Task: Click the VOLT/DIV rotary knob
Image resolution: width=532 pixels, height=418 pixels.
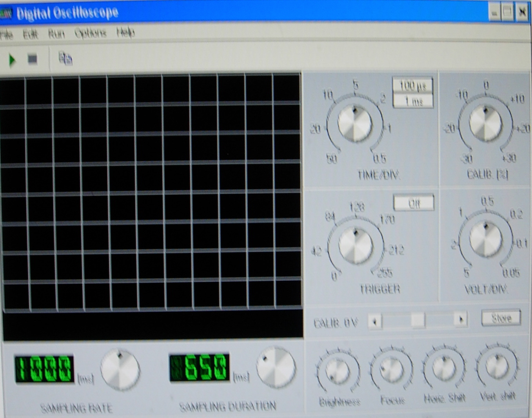Action: (485, 240)
